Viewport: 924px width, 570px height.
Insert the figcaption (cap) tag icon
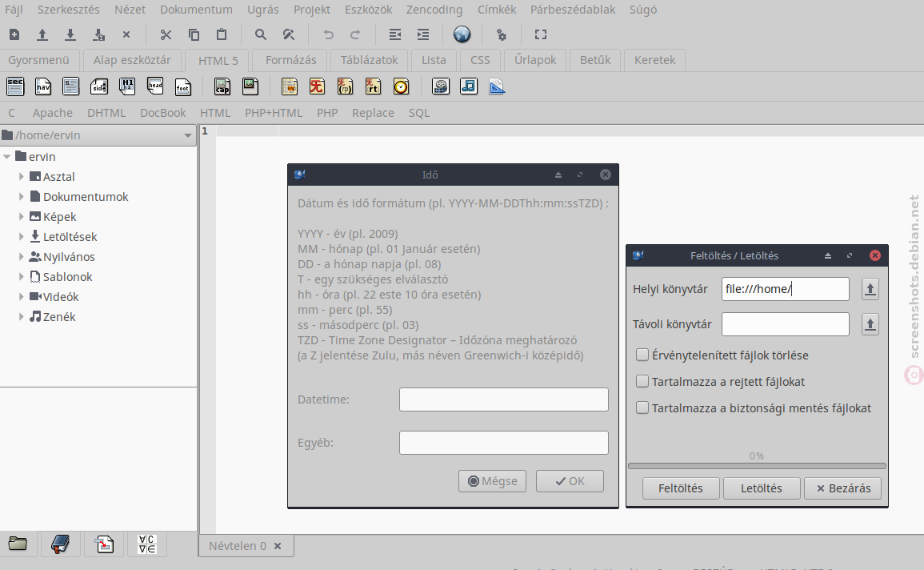pyautogui.click(x=222, y=86)
